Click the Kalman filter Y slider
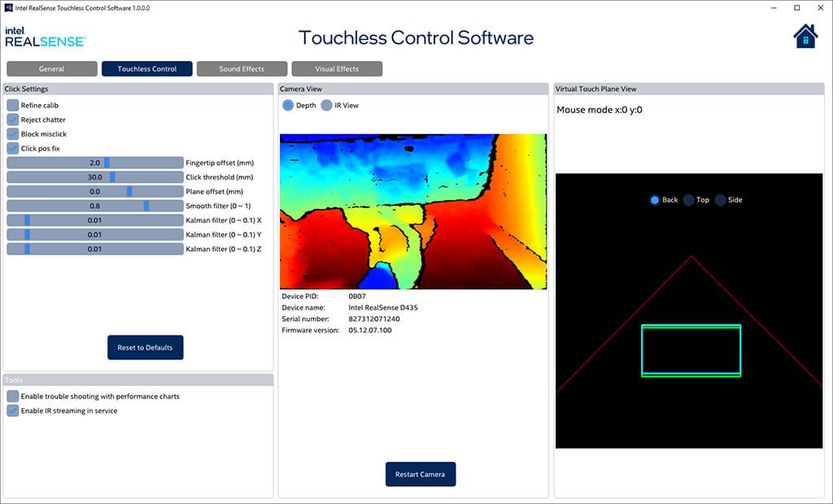The image size is (833, 504). click(x=95, y=234)
